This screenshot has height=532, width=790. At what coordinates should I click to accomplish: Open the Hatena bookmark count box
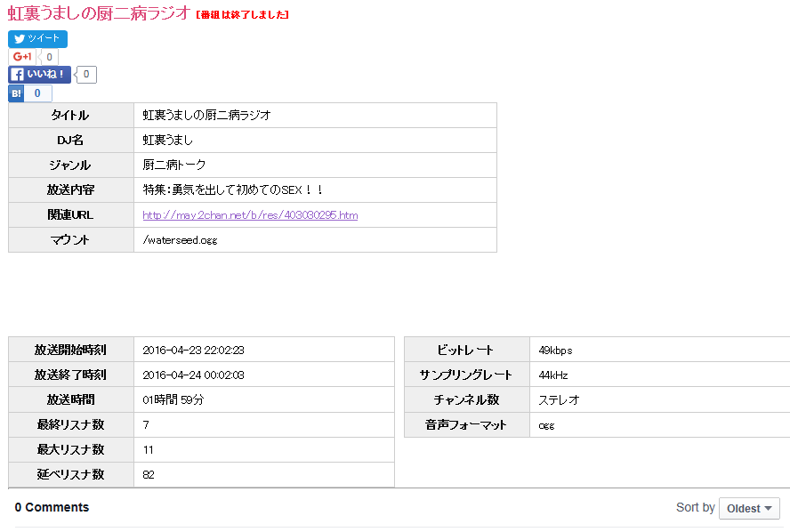[x=37, y=93]
